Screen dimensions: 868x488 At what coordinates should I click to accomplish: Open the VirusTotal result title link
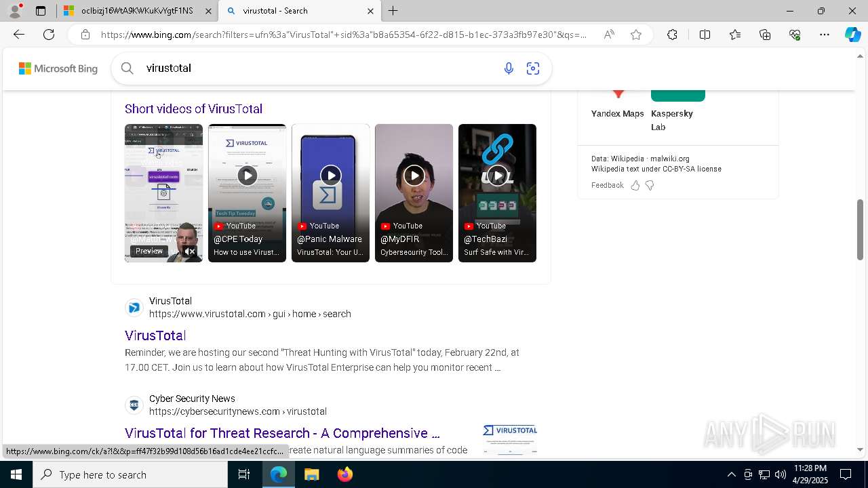(155, 335)
